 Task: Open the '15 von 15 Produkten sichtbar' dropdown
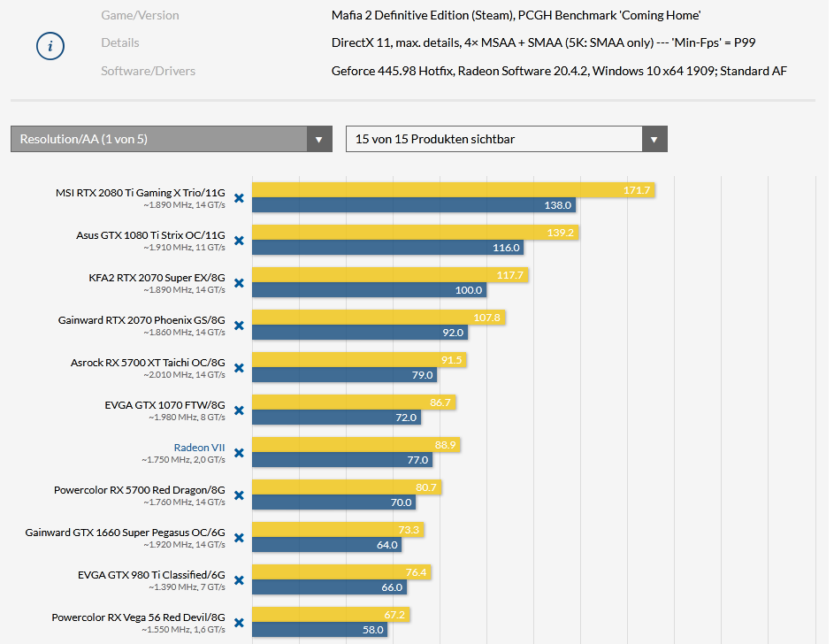(x=507, y=139)
